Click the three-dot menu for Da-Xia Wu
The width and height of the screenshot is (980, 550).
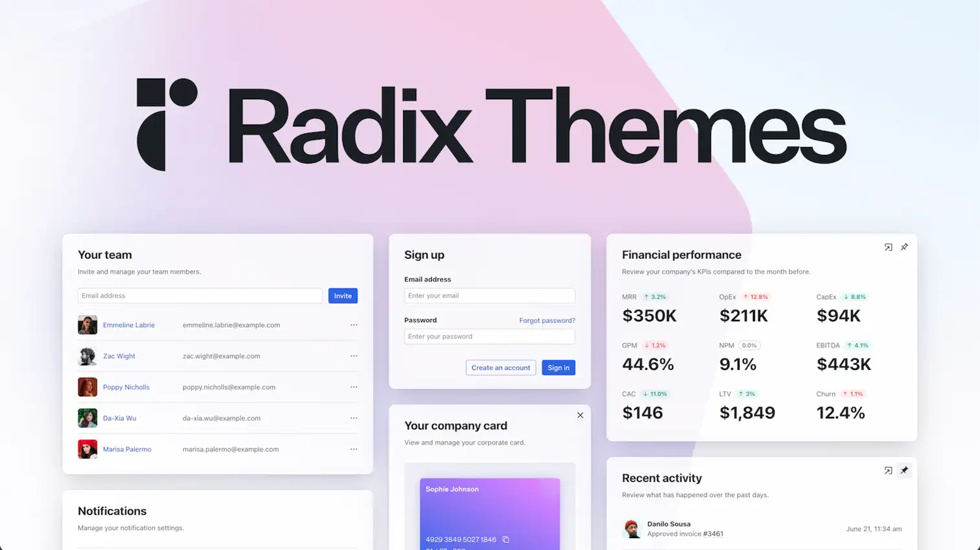pyautogui.click(x=354, y=418)
